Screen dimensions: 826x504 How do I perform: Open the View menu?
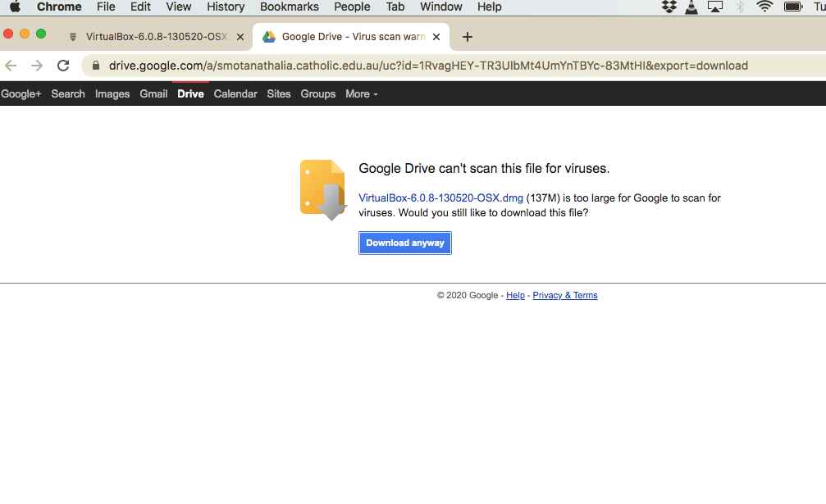179,7
